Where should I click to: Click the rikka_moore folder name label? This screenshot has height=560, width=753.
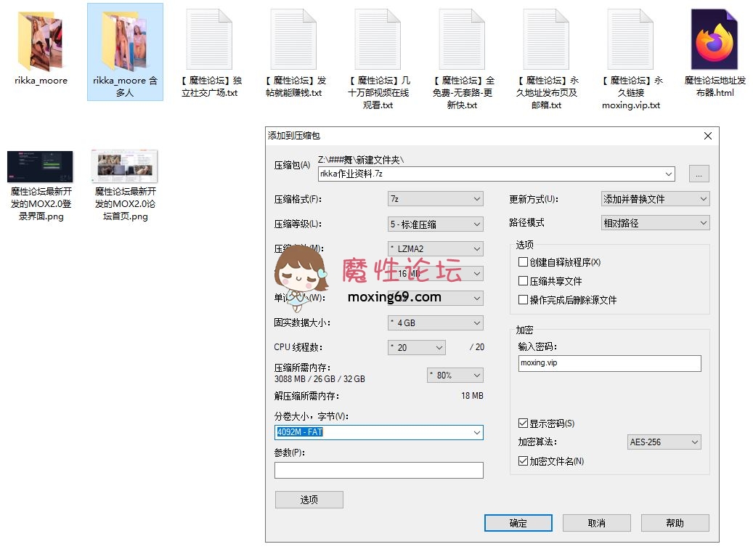41,81
